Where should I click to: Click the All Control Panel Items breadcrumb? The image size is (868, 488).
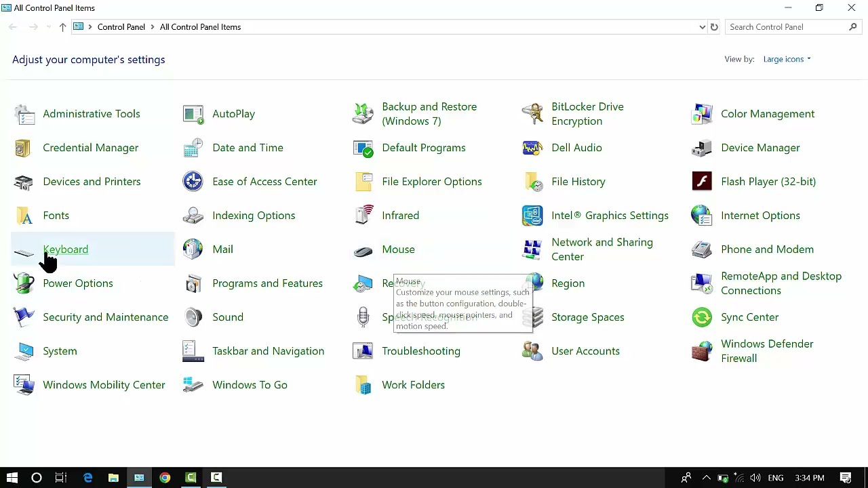click(x=200, y=27)
